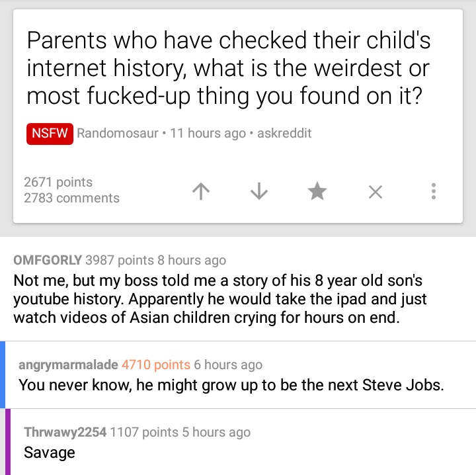Click the 2783 comments count

point(71,198)
